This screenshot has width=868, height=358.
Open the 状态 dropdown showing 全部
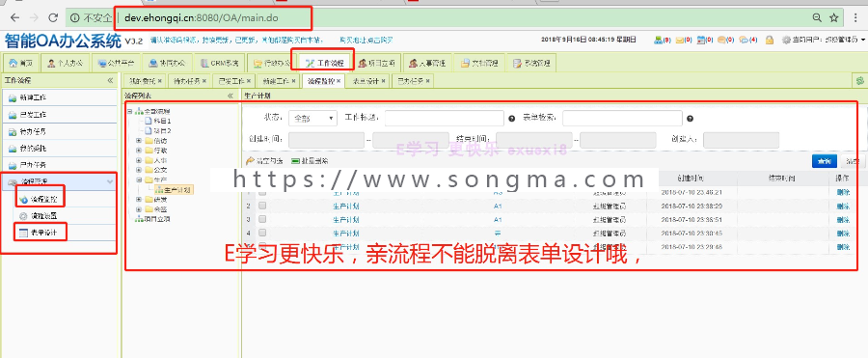tap(312, 118)
